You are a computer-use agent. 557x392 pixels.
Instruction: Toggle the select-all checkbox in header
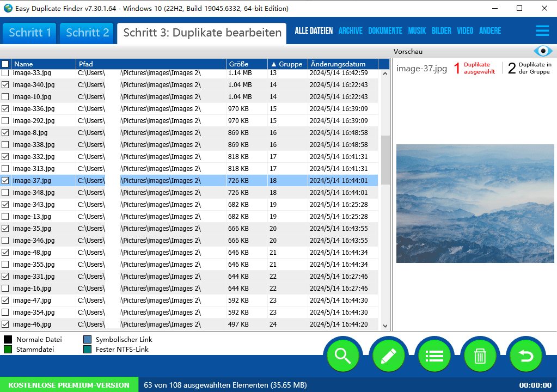[x=5, y=64]
